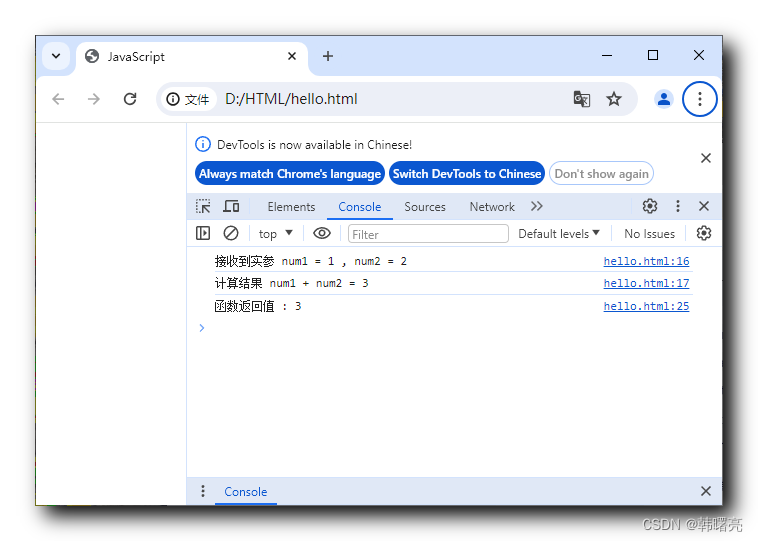The image size is (758, 541).
Task: Click Switch DevTools to Chinese
Action: 466,174
